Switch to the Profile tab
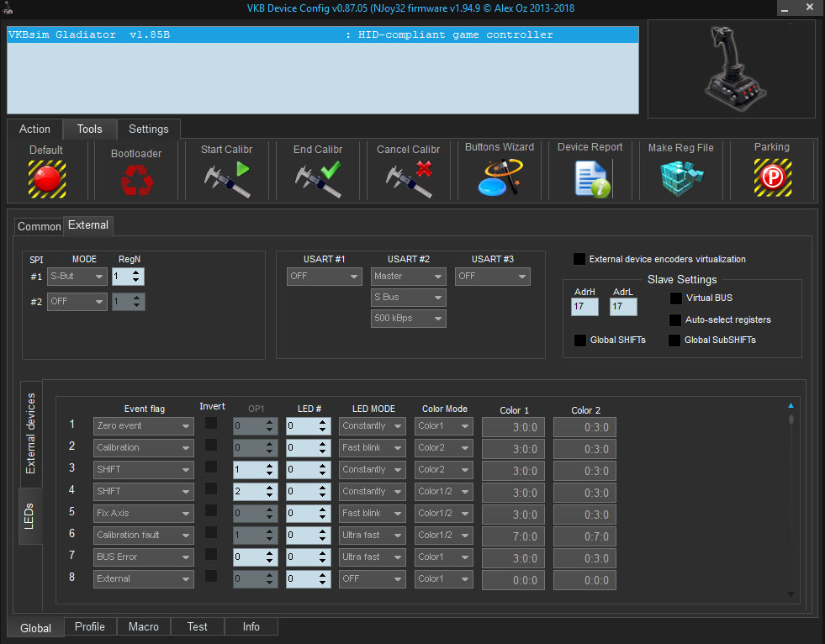This screenshot has height=644, width=825. pyautogui.click(x=90, y=626)
